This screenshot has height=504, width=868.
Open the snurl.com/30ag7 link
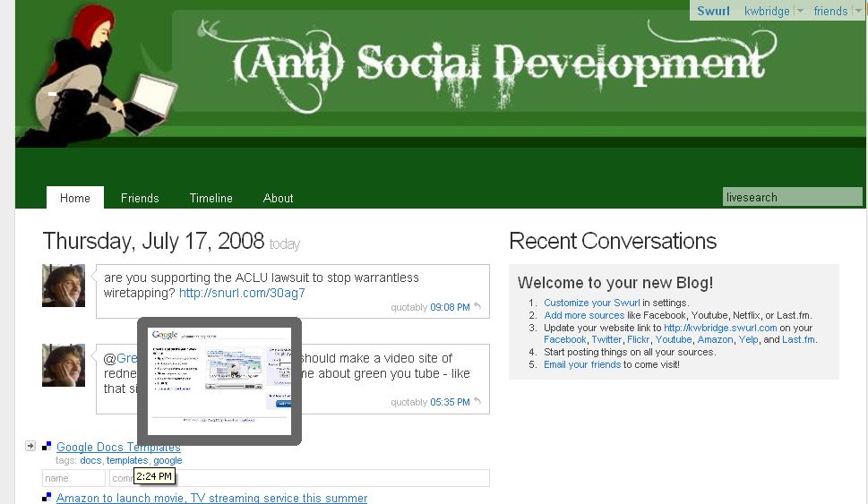click(x=242, y=293)
